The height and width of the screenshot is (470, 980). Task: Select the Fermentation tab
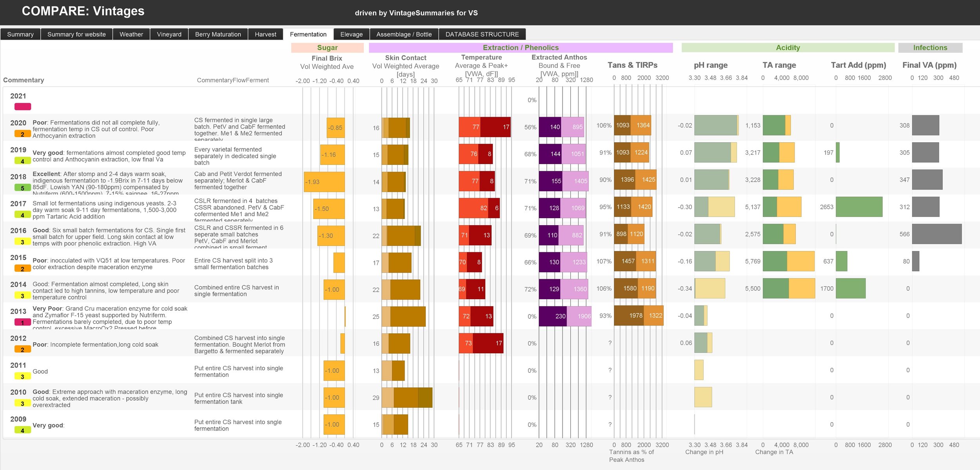308,34
